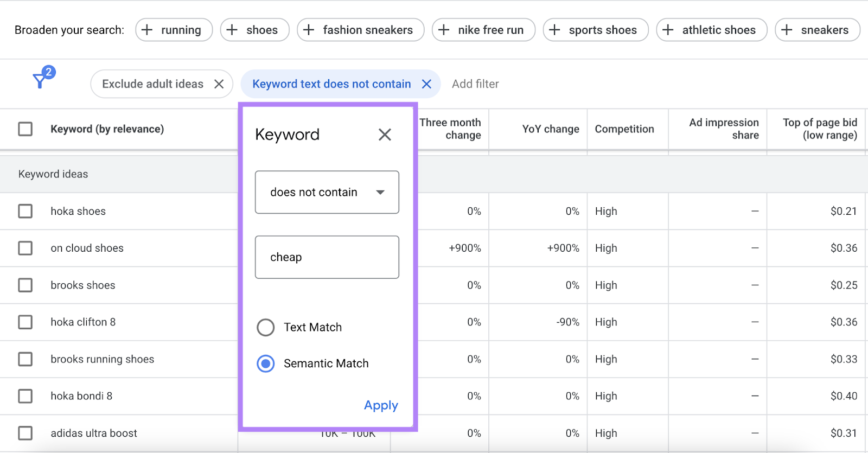This screenshot has width=868, height=453.
Task: Add 'nike free run' to search
Action: 483,30
